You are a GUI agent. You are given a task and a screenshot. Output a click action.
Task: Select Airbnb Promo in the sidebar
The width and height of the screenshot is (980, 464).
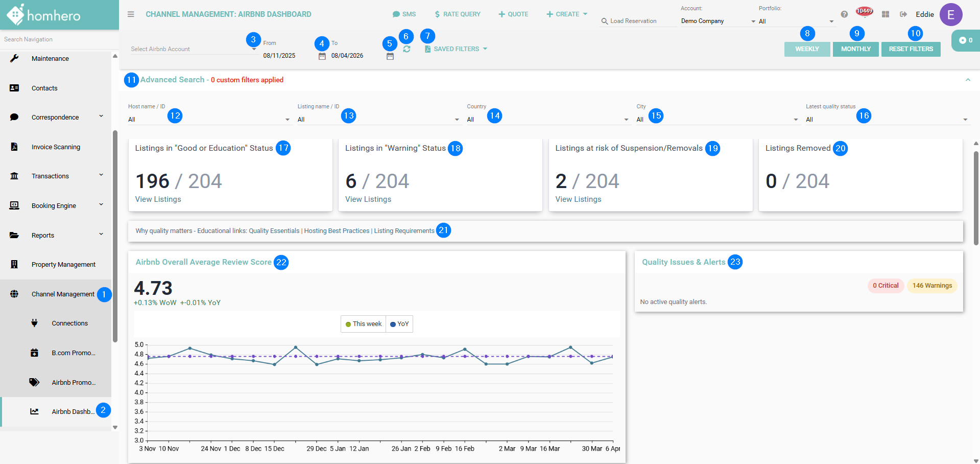pos(74,382)
